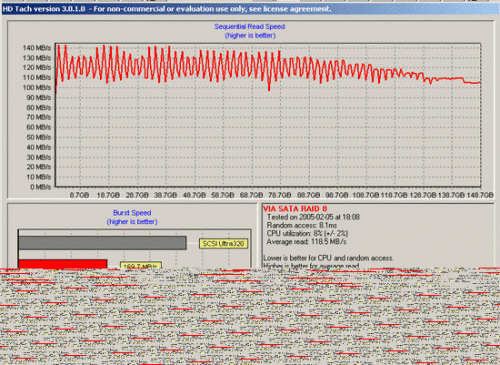This screenshot has height=365, width=500.
Task: Click the 38.7GB position label
Action: 165,195
